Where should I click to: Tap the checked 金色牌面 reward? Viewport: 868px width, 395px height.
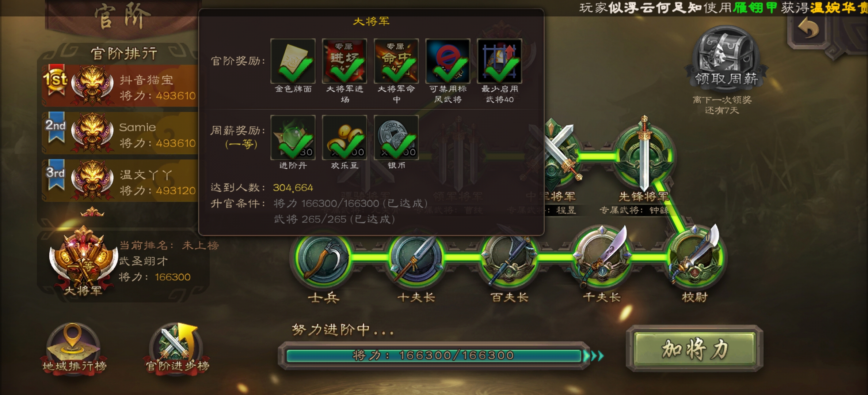coord(293,61)
